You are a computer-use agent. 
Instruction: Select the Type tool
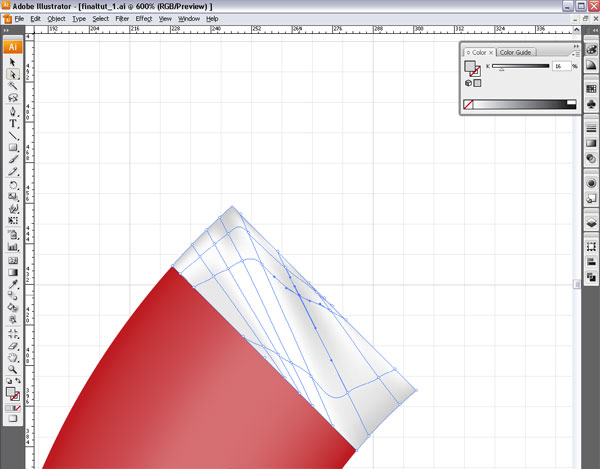pyautogui.click(x=13, y=124)
